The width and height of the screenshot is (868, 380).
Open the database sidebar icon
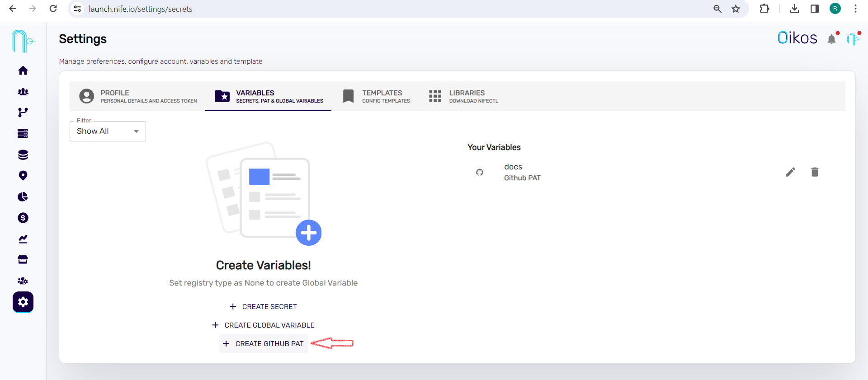tap(23, 155)
